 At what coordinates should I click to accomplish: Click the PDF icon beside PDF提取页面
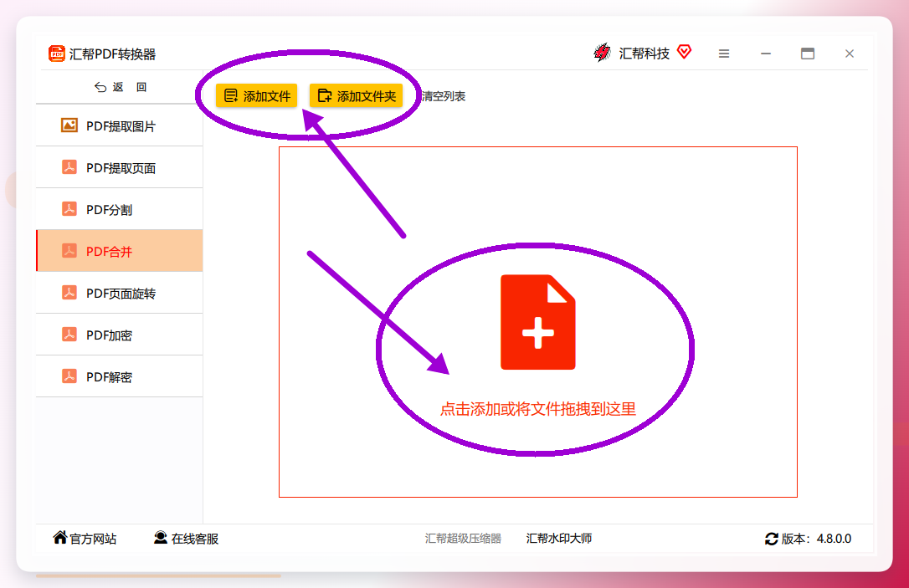[69, 166]
